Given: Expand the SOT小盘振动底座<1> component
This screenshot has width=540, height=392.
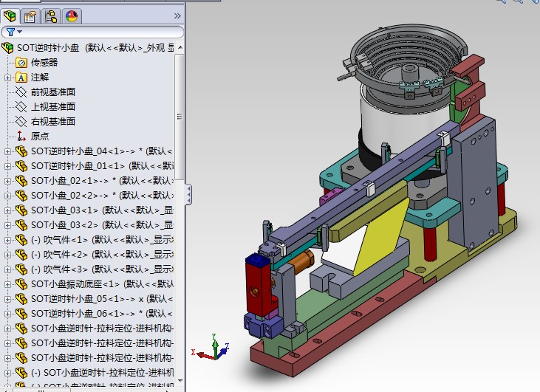Looking at the screenshot, I should point(7,285).
